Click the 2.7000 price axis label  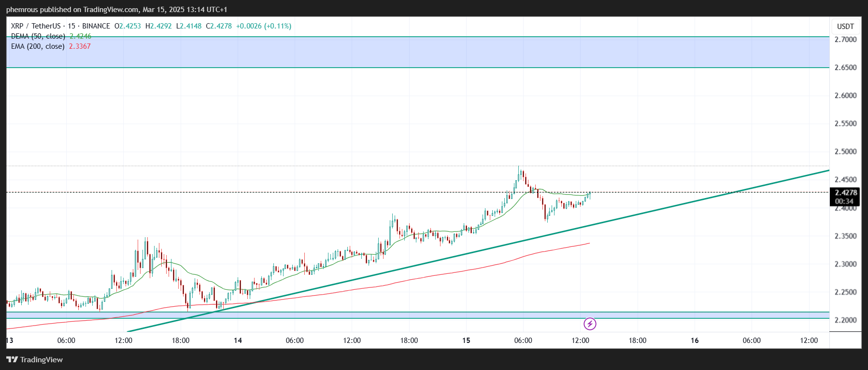tap(845, 40)
